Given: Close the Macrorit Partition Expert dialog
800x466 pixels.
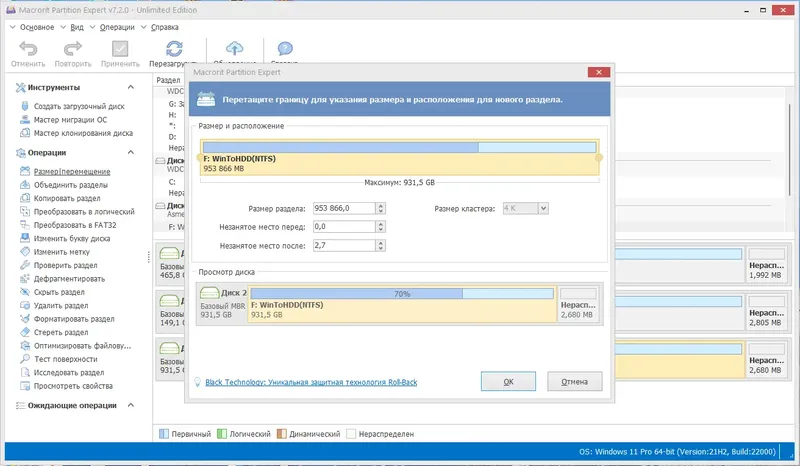Looking at the screenshot, I should click(599, 72).
